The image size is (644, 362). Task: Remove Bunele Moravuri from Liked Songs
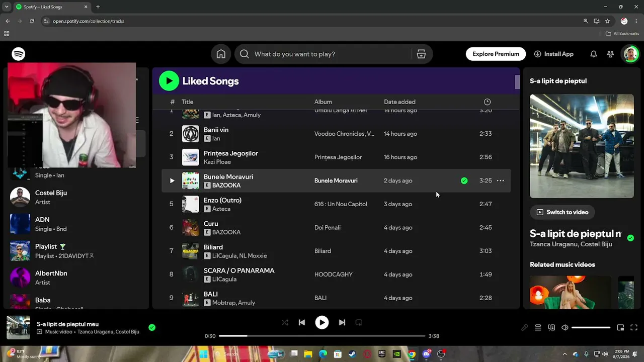point(464,180)
